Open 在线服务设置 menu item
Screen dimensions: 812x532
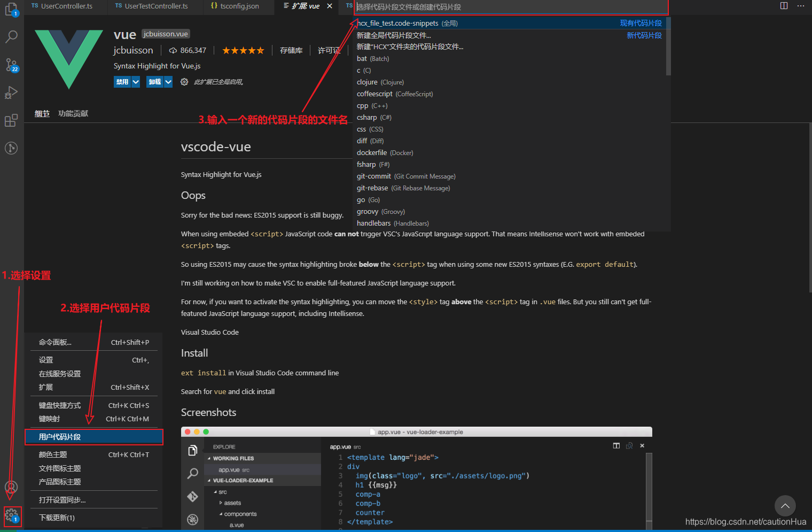point(94,374)
